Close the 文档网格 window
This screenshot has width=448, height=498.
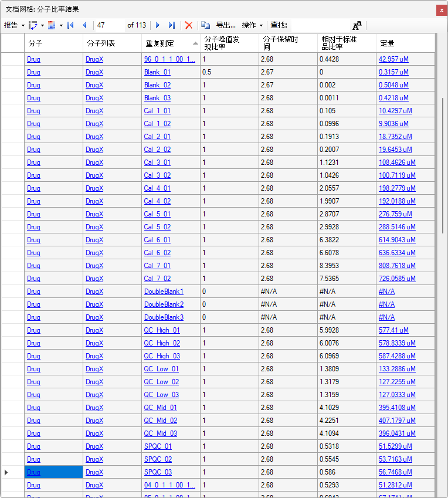coord(441,10)
